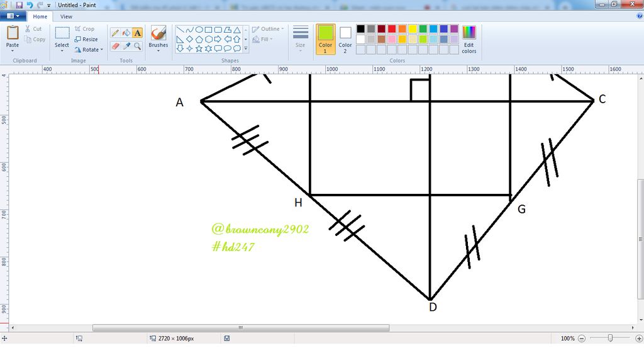This screenshot has width=644, height=348.
Task: Choose the Five-point star shape
Action: click(199, 49)
